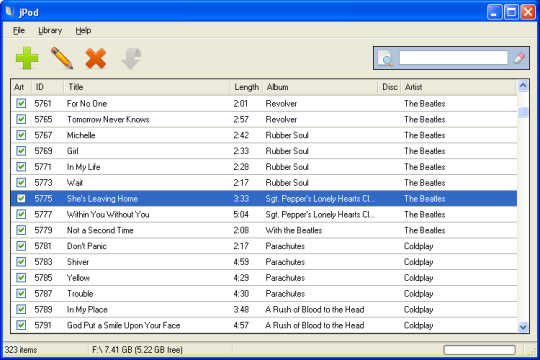Sort by the Disc column header
Viewport: 540px width, 360px height.
[x=390, y=87]
